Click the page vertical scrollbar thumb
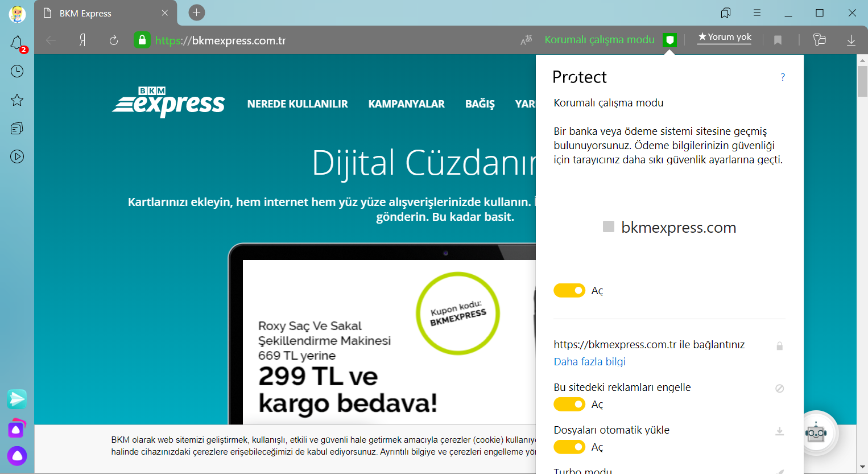The image size is (868, 474). (862, 81)
